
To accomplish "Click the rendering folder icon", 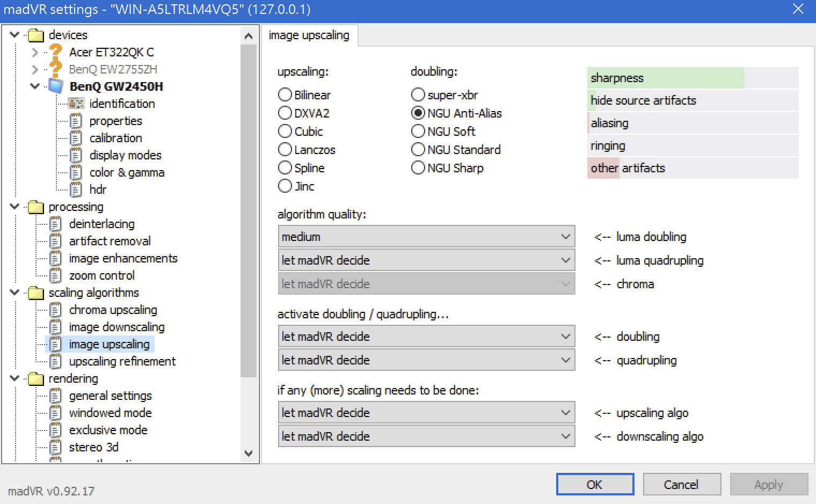I will pos(36,379).
